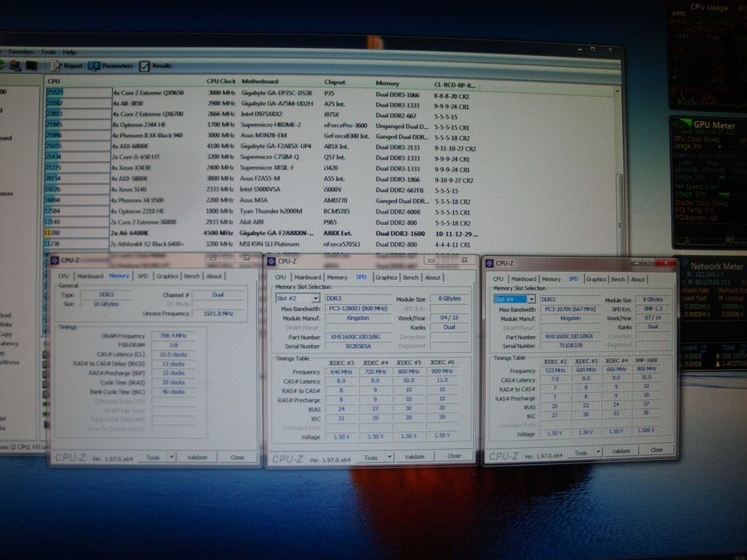The width and height of the screenshot is (747, 560).
Task: Click Validate in the Slot #2 CPU-Z window
Action: pyautogui.click(x=415, y=457)
